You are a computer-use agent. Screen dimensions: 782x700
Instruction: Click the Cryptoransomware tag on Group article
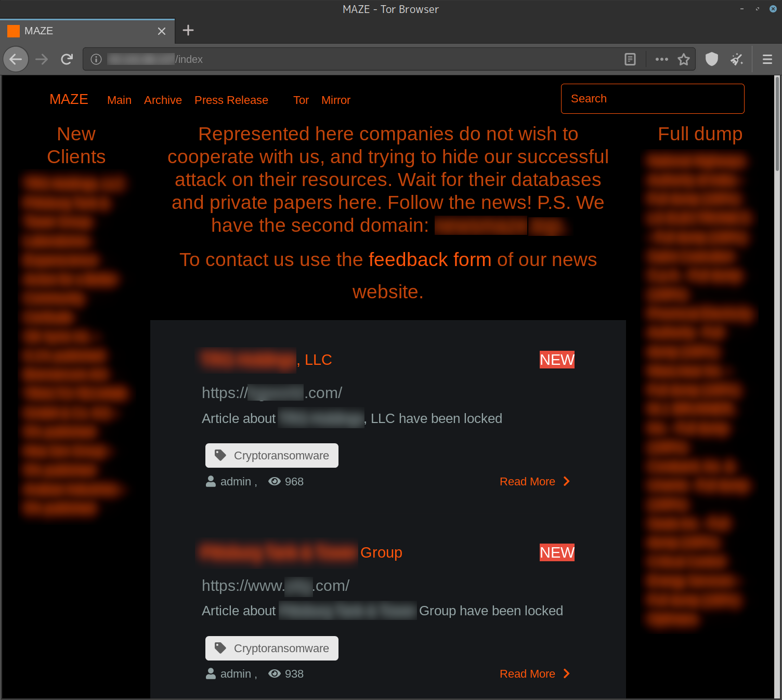pyautogui.click(x=271, y=648)
